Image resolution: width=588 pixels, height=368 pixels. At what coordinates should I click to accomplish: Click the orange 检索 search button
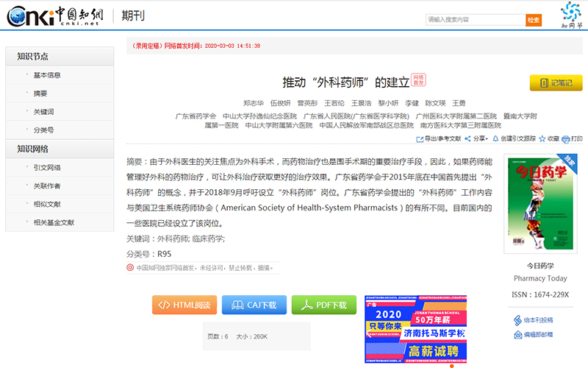coord(534,20)
